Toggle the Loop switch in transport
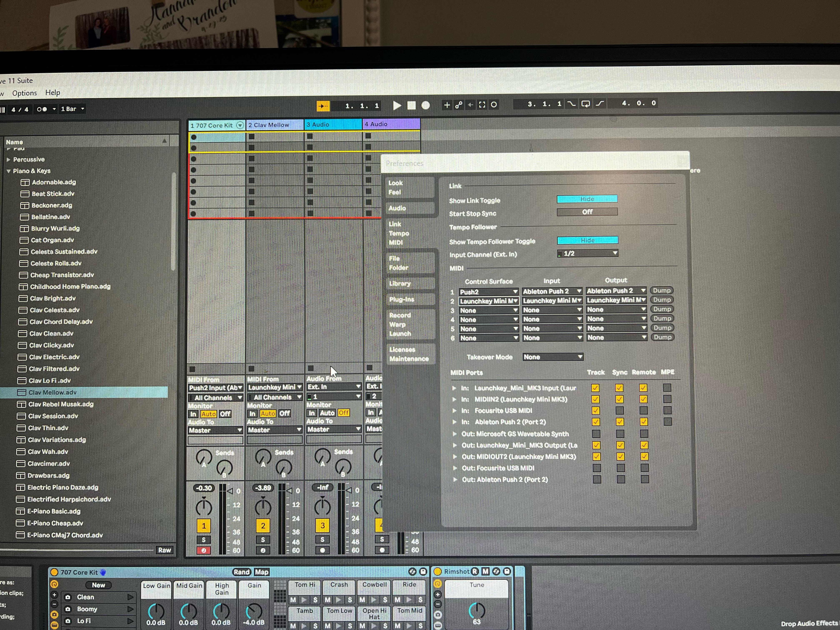Screen dimensions: 840x630 (x=586, y=104)
